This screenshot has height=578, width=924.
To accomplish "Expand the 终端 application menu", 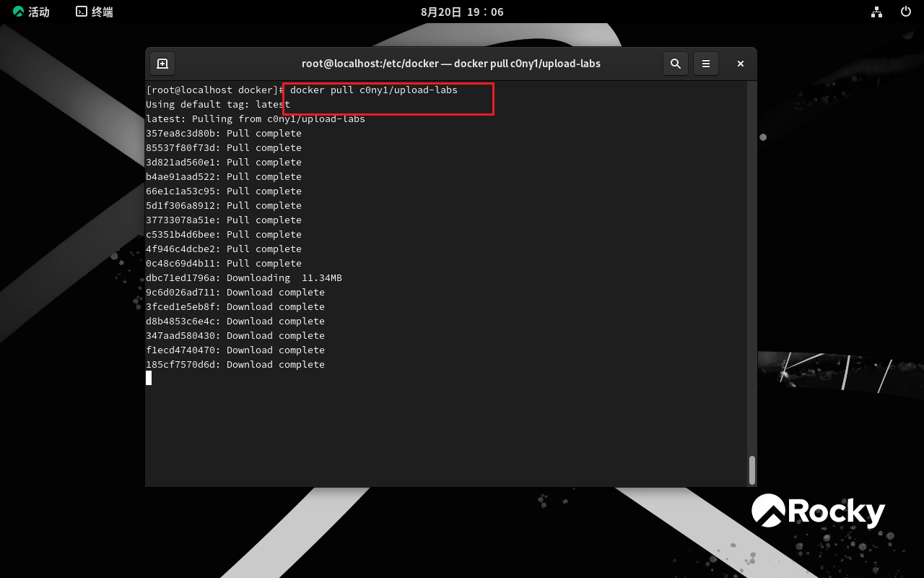I will [94, 12].
